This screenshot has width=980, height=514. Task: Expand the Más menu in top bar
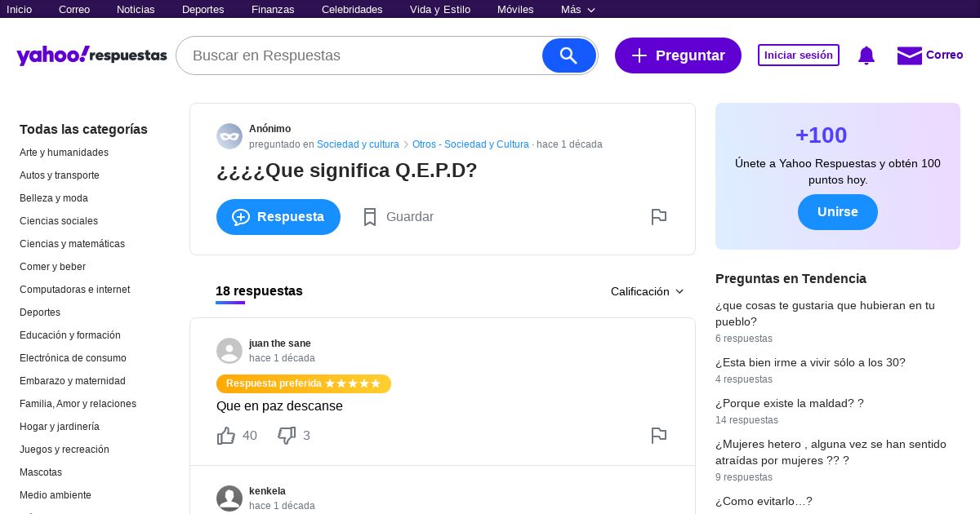pos(578,9)
